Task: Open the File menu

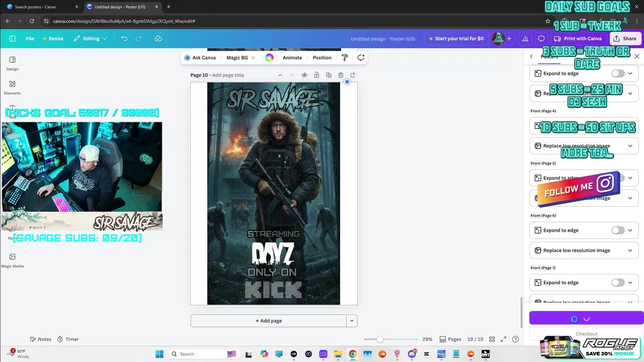Action: (30, 38)
